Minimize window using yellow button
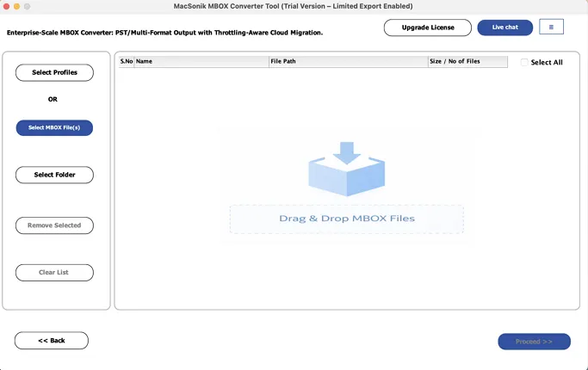Screen dimensions: 588x370 pos(17,6)
